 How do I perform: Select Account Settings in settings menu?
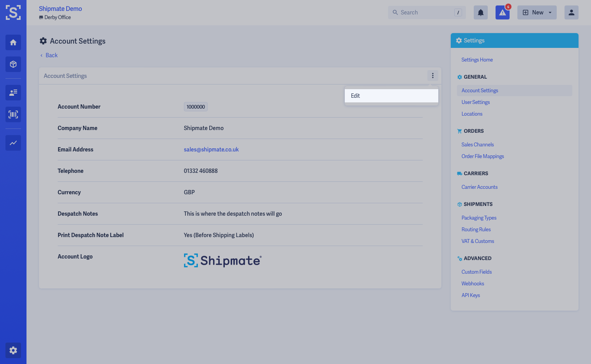click(514, 90)
